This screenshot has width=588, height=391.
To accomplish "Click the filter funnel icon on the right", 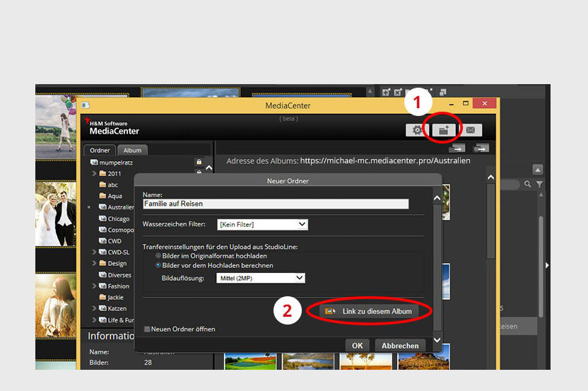I will coord(540,185).
